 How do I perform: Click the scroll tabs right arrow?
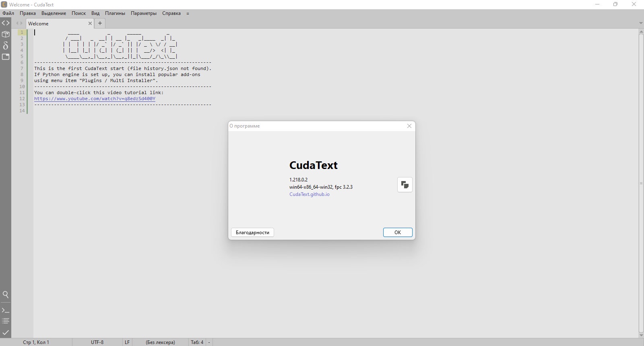pos(21,23)
